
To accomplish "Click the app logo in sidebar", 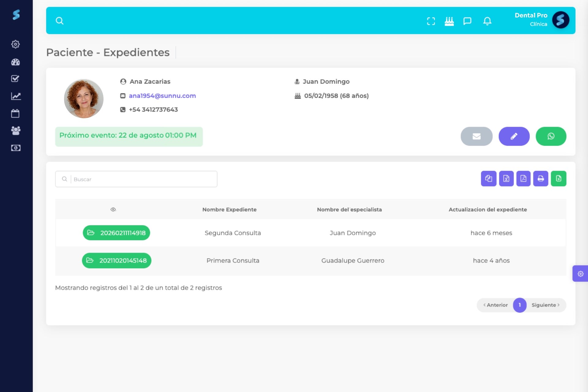I will (16, 14).
